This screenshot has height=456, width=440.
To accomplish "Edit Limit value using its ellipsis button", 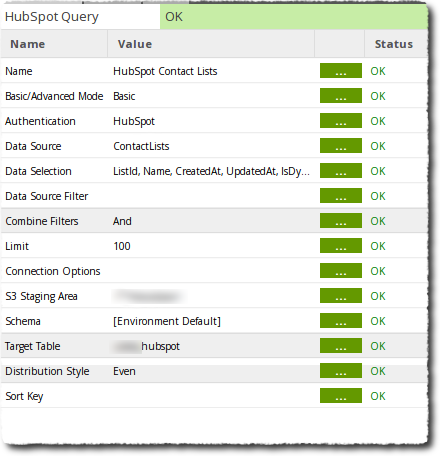I will pyautogui.click(x=341, y=246).
